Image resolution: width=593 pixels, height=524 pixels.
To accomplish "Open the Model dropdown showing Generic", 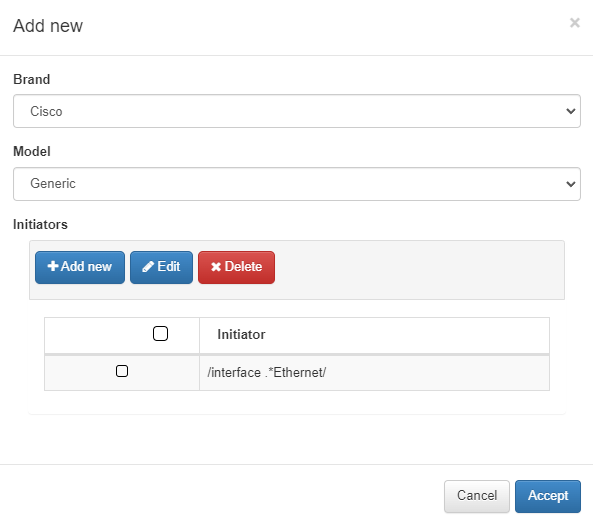I will [x=297, y=184].
